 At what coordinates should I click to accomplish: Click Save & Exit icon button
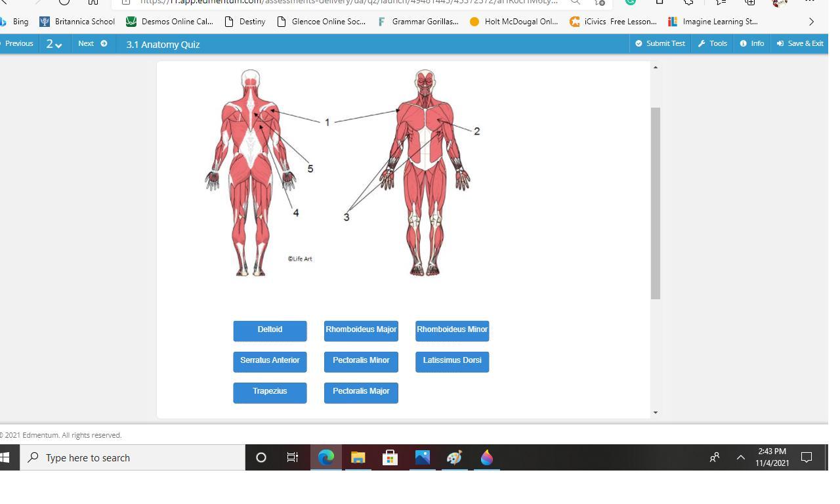click(x=799, y=43)
